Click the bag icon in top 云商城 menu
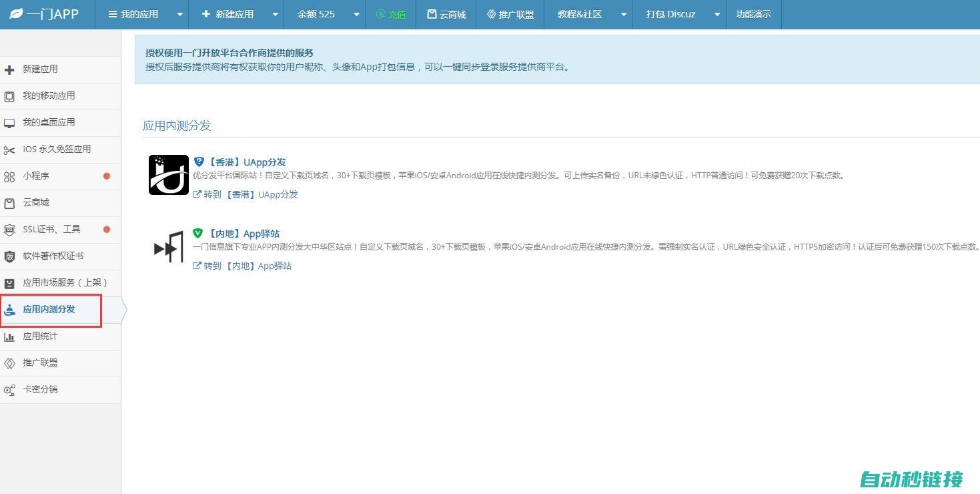This screenshot has height=494, width=980. [432, 14]
